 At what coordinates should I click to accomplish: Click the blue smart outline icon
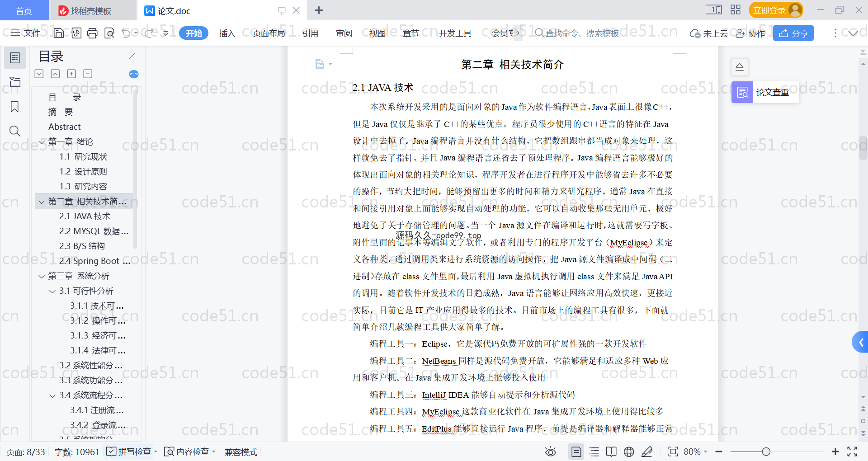134,74
